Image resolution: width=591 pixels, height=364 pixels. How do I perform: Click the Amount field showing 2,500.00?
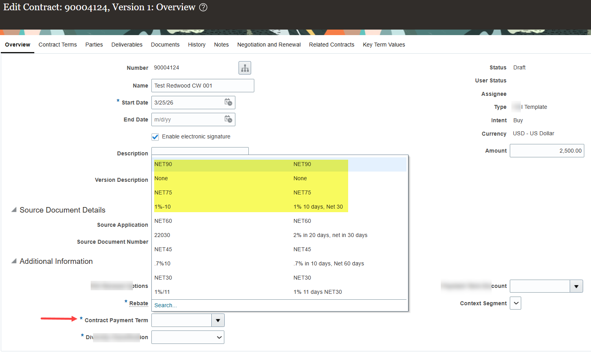pyautogui.click(x=547, y=151)
